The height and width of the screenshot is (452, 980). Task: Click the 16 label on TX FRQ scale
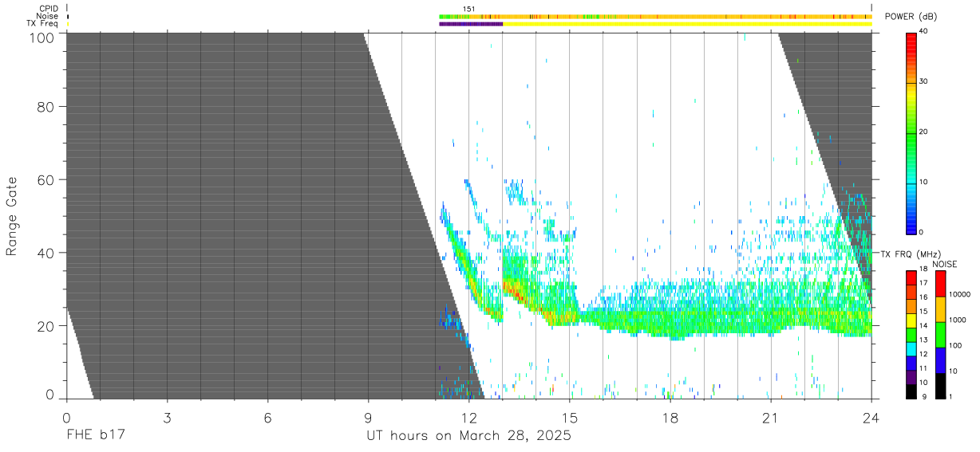(923, 297)
